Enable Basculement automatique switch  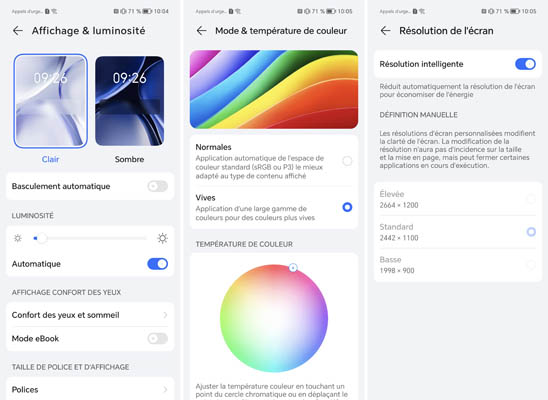(158, 186)
